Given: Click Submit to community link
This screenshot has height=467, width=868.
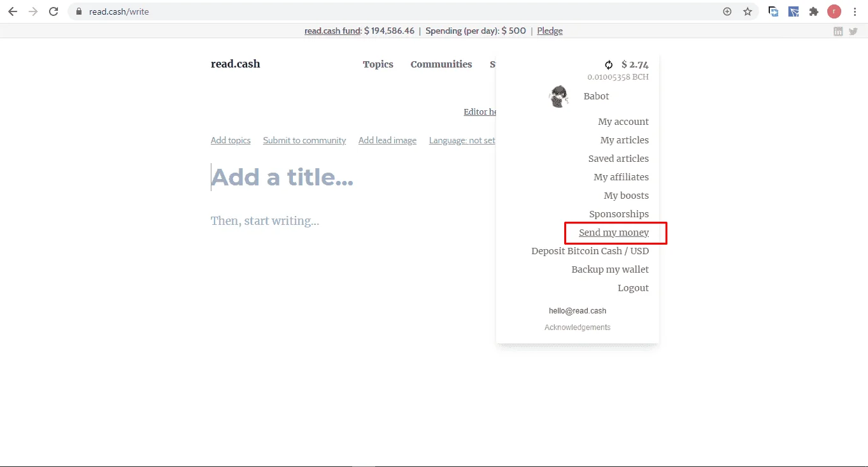Looking at the screenshot, I should click(304, 140).
